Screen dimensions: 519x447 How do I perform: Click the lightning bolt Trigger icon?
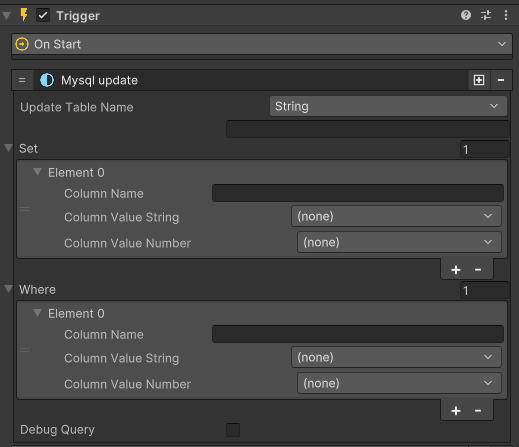(24, 15)
